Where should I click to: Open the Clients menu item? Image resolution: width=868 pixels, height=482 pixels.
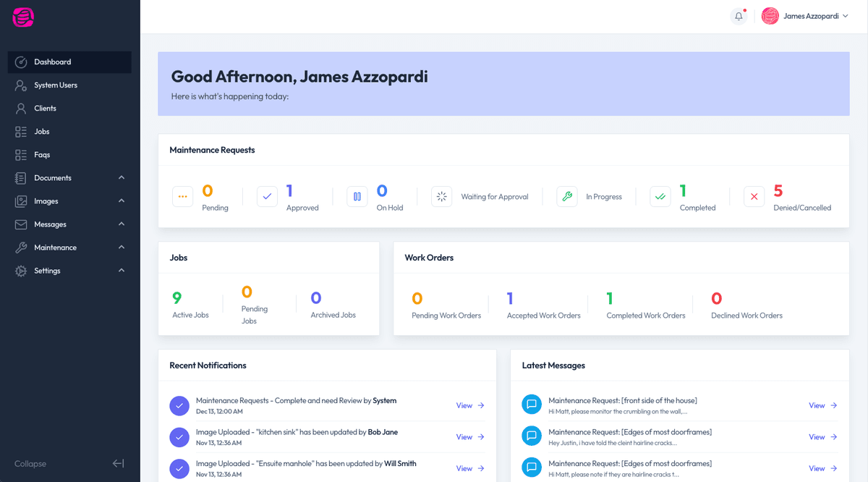45,109
